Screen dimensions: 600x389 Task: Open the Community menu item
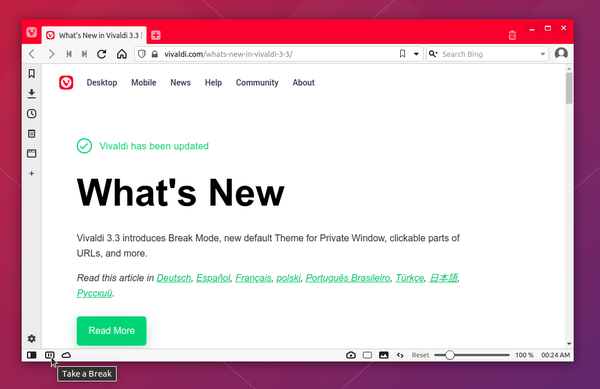pos(257,83)
